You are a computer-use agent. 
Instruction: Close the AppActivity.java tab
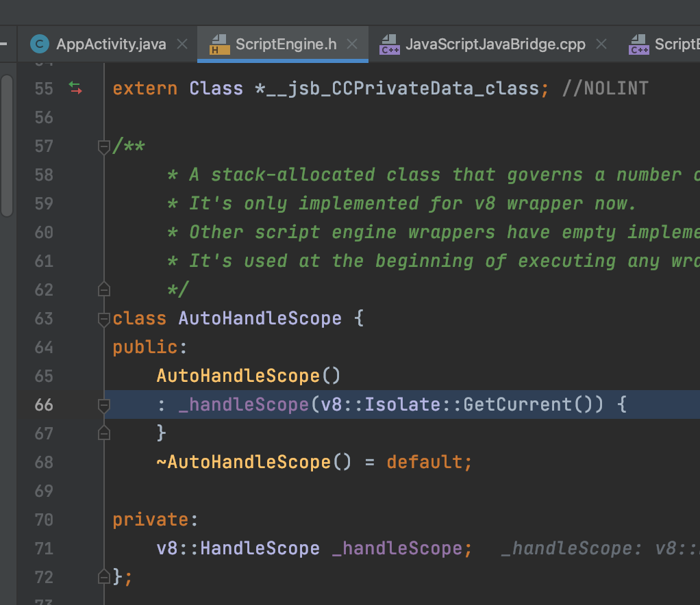click(x=182, y=44)
